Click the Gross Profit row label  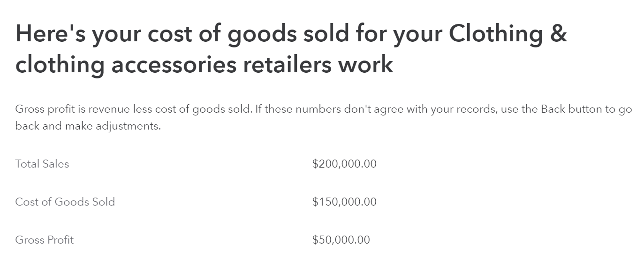tap(44, 240)
